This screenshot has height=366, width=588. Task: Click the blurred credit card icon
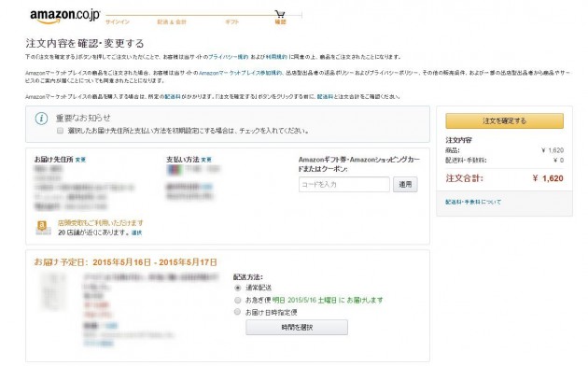click(175, 170)
